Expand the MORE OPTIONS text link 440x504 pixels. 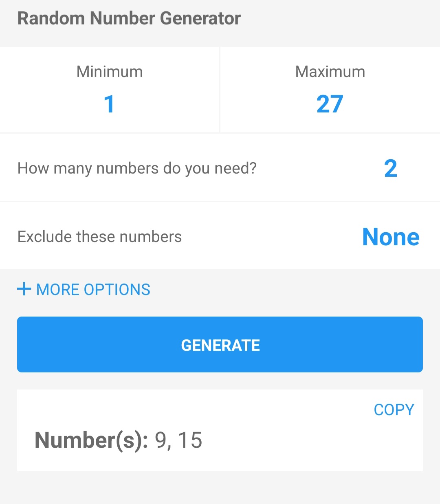[93, 290]
